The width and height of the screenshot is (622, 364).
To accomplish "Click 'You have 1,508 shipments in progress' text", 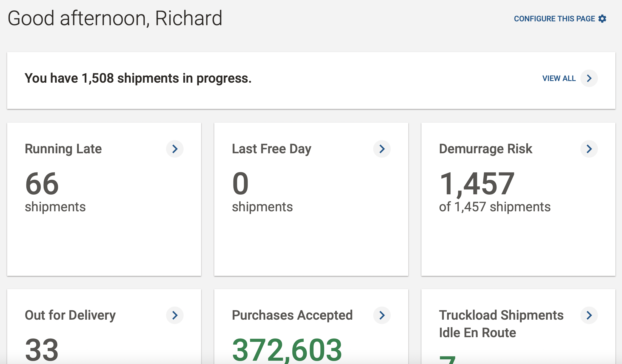I will pos(138,78).
